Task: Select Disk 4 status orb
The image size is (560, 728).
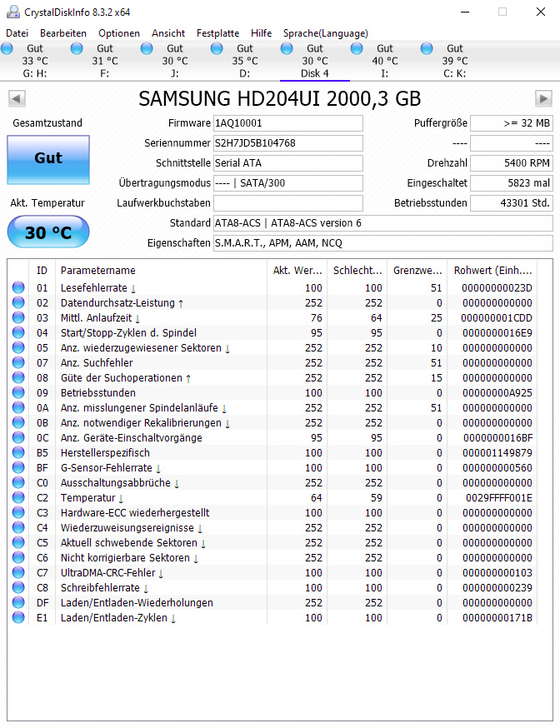Action: coord(287,48)
